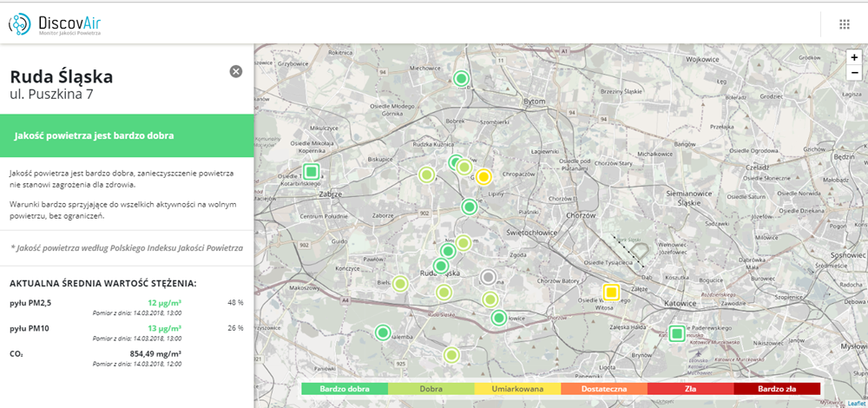Click the DiscovAir logo
This screenshot has width=868, height=408.
[55, 24]
